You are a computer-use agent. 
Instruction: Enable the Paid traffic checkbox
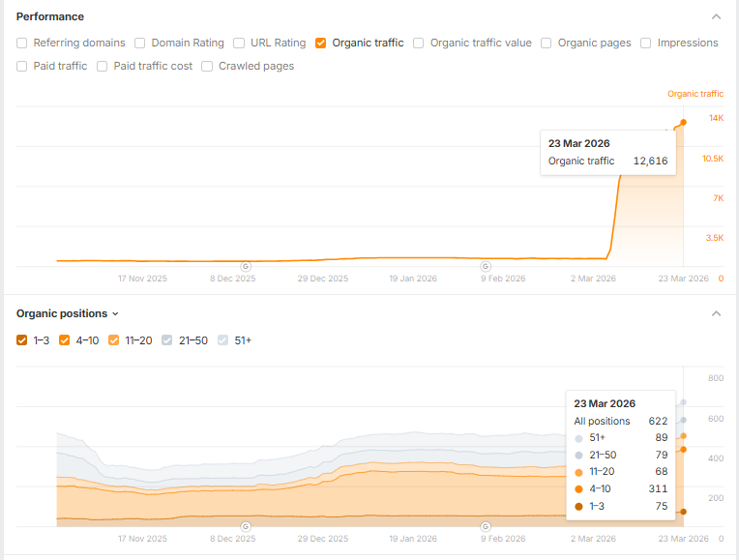21,66
